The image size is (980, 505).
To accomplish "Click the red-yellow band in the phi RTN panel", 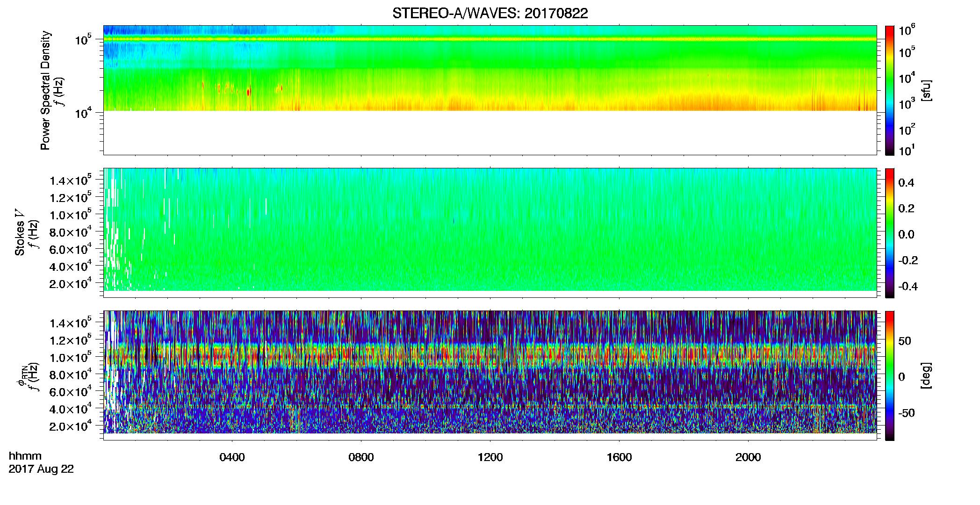I will [490, 357].
